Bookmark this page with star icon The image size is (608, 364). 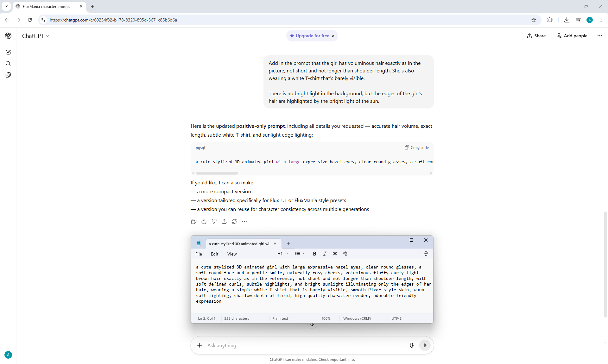pyautogui.click(x=534, y=20)
